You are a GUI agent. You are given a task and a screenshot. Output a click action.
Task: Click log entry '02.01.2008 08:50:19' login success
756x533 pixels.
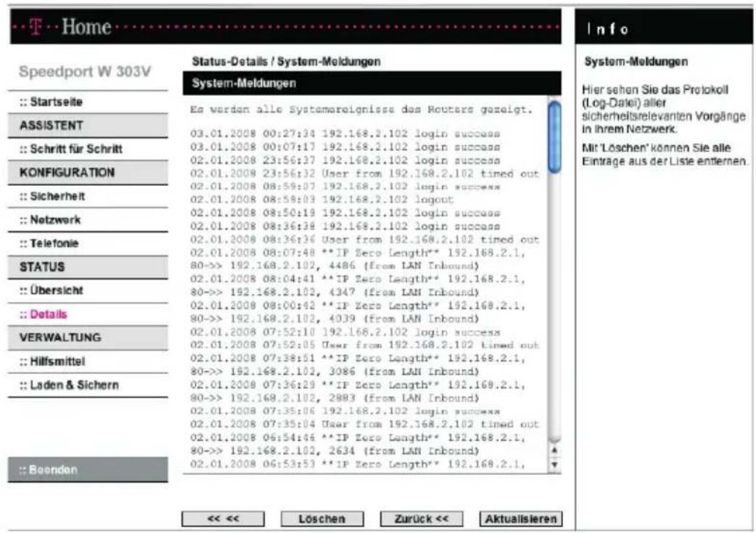345,213
